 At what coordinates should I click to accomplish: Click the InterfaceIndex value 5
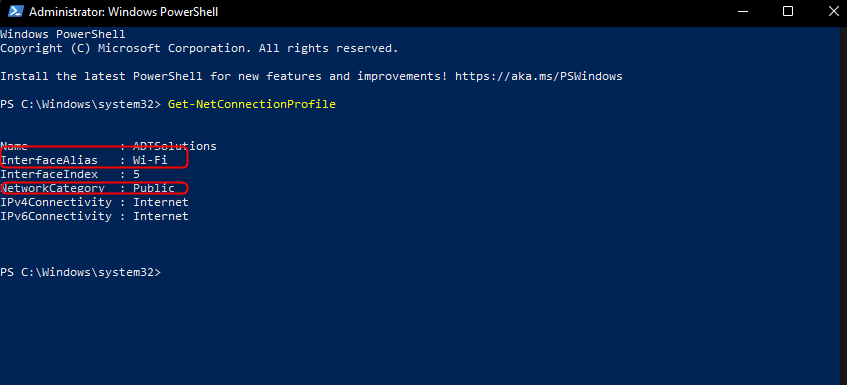click(137, 174)
